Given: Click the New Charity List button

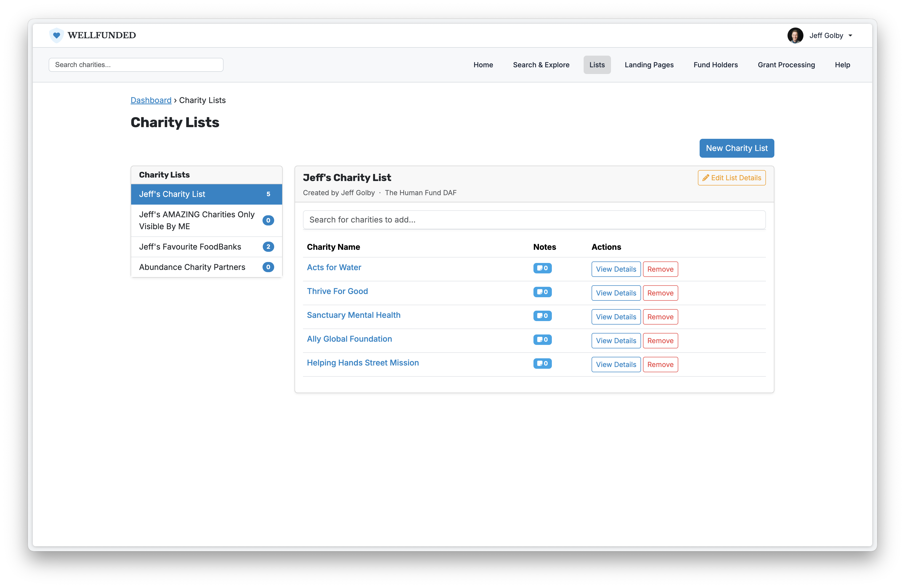Looking at the screenshot, I should click(x=736, y=148).
